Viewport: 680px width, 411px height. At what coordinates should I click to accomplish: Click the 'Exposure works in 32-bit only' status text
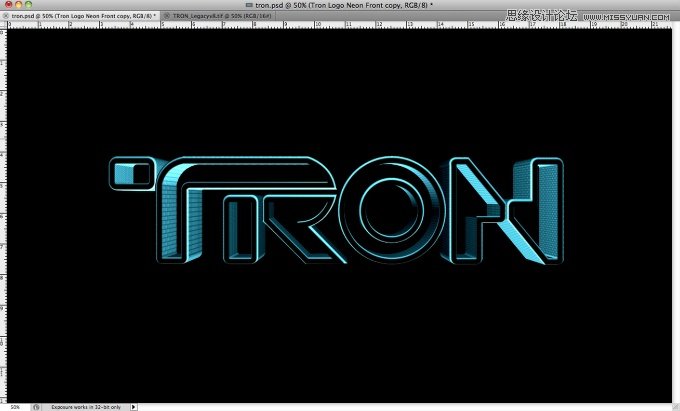(x=86, y=407)
